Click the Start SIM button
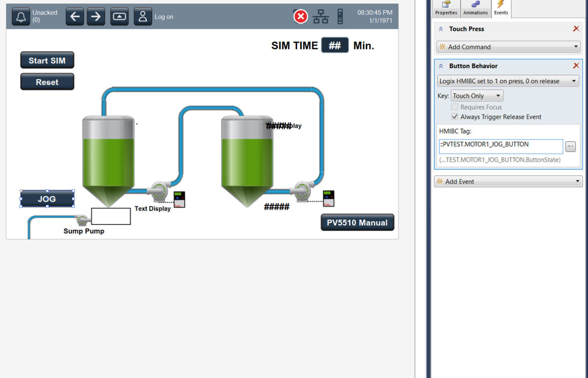 pos(47,60)
